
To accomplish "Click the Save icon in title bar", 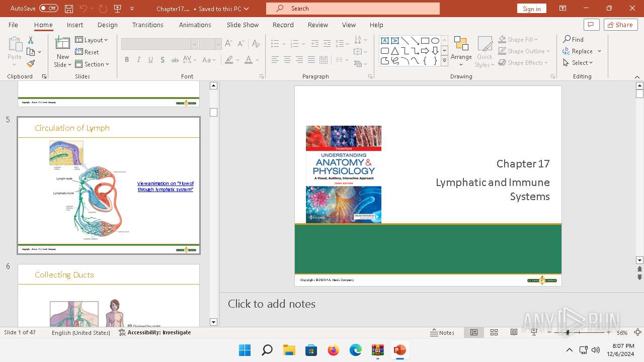I will pyautogui.click(x=69, y=9).
